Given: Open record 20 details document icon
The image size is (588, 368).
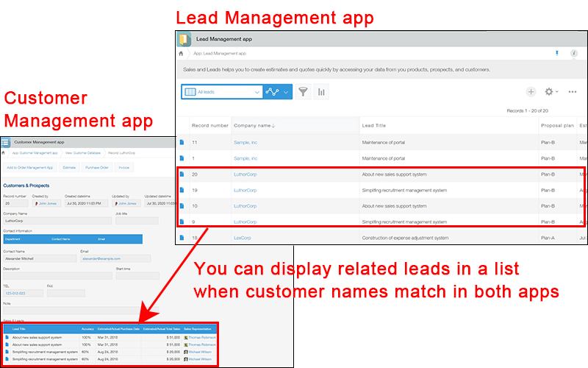Looking at the screenshot, I should [182, 174].
